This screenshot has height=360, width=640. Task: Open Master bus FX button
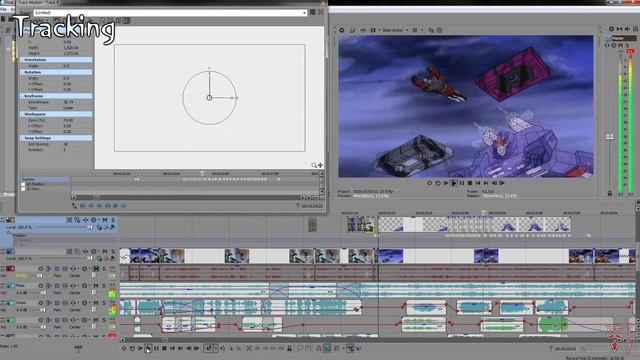coord(607,45)
